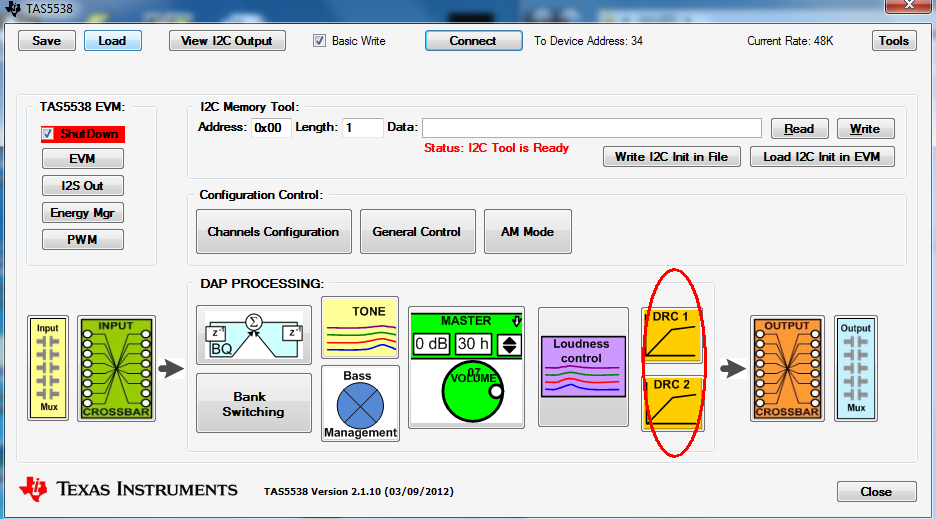
Task: Open the Tools menu button
Action: [x=894, y=41]
